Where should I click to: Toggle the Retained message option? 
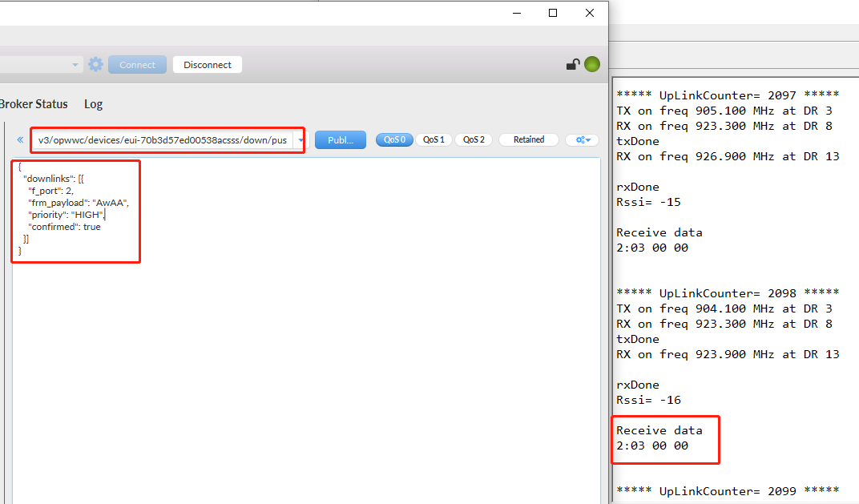529,139
